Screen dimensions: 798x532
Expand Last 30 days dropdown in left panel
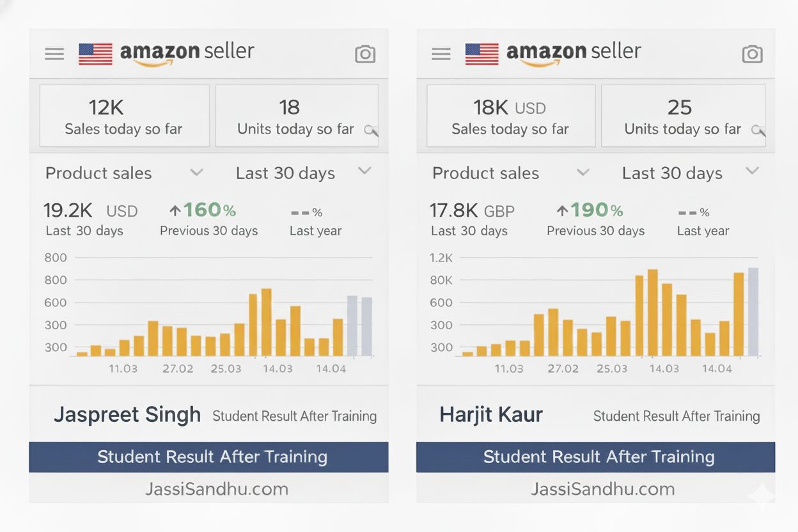(x=364, y=171)
